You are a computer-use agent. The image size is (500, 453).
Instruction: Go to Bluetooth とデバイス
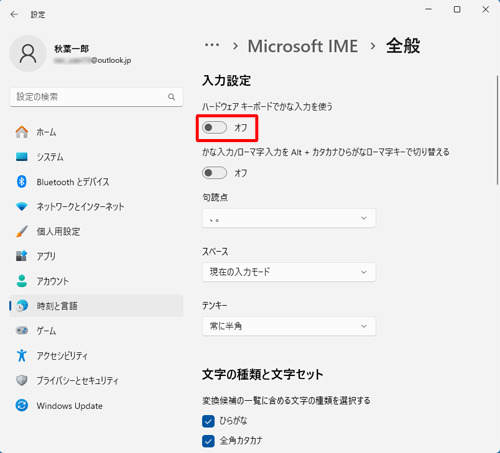(x=96, y=182)
